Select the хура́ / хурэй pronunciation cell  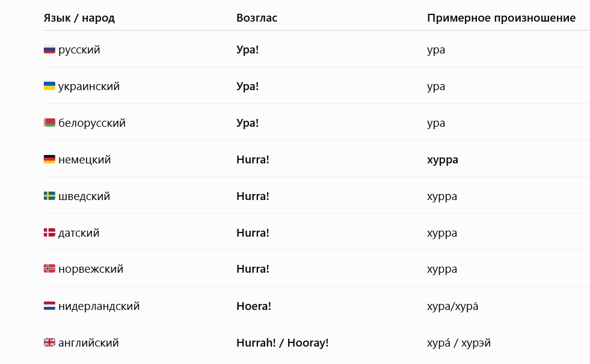pyautogui.click(x=459, y=342)
